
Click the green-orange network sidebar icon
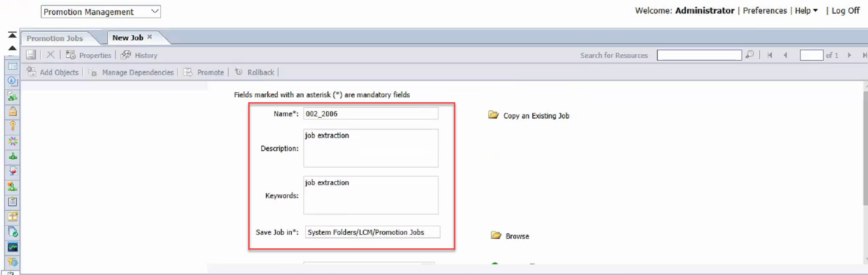point(13,186)
